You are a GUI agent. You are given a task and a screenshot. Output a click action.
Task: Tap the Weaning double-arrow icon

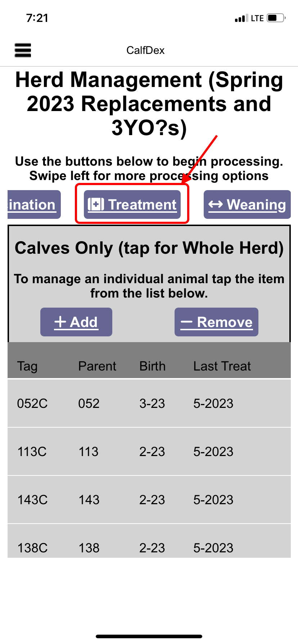[216, 204]
